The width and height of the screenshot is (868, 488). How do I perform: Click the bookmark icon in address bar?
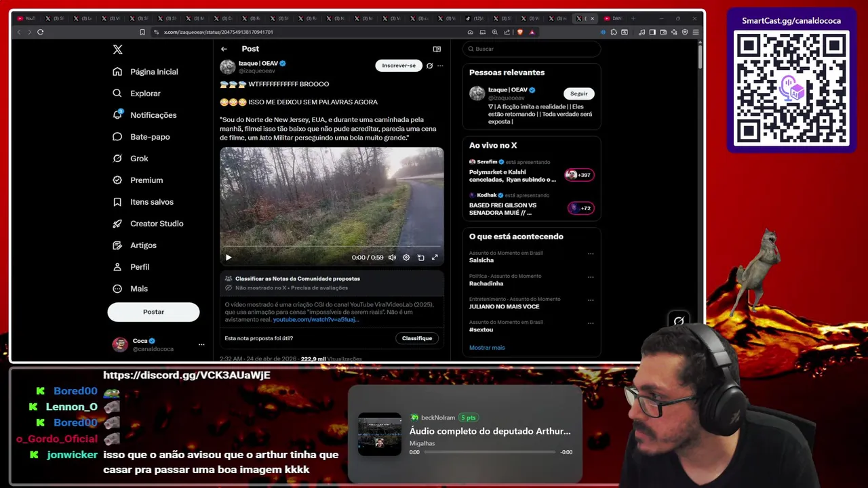click(142, 32)
